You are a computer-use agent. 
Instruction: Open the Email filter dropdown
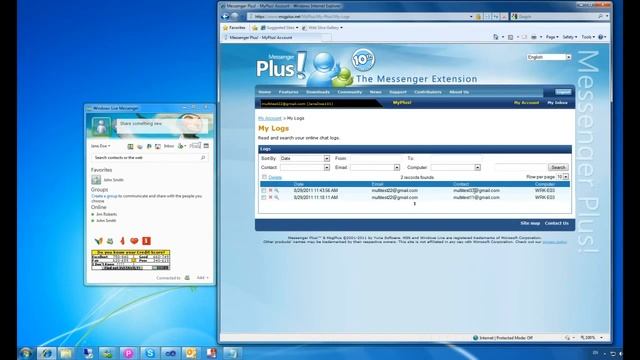[x=375, y=167]
